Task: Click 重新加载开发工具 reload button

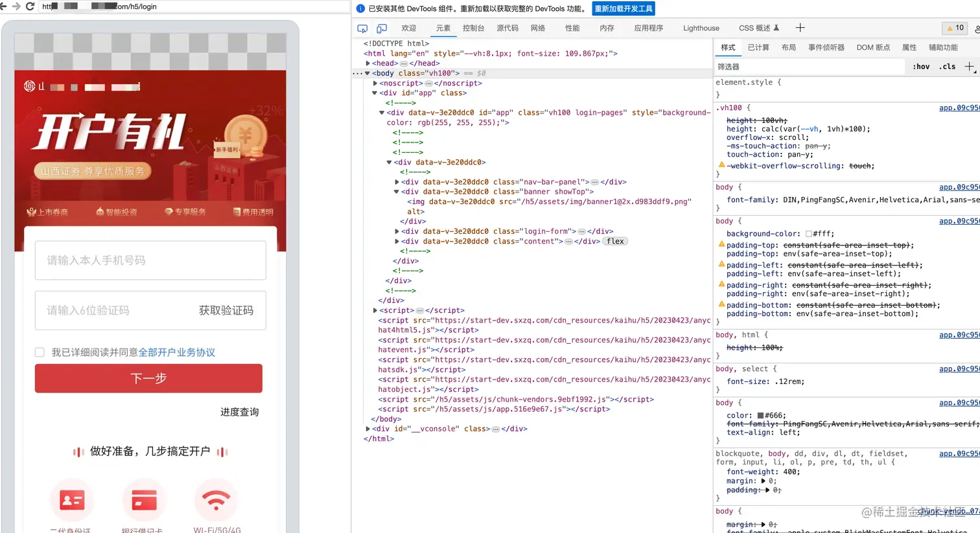Action: (x=624, y=8)
